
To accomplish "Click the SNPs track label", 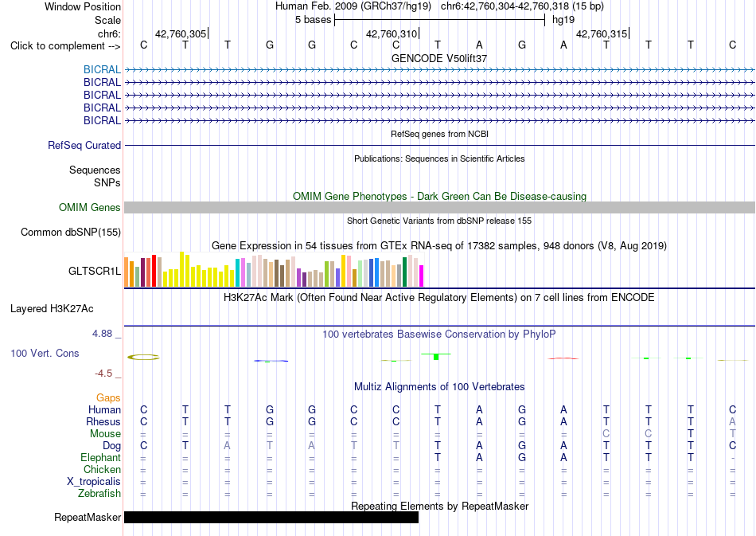I will coord(107,183).
